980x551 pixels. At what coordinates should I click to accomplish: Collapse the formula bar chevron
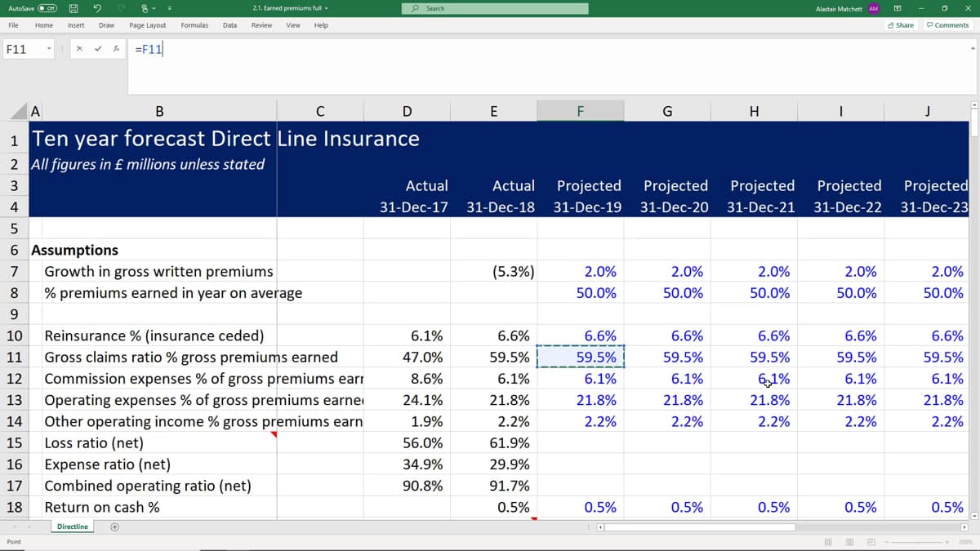[x=972, y=47]
